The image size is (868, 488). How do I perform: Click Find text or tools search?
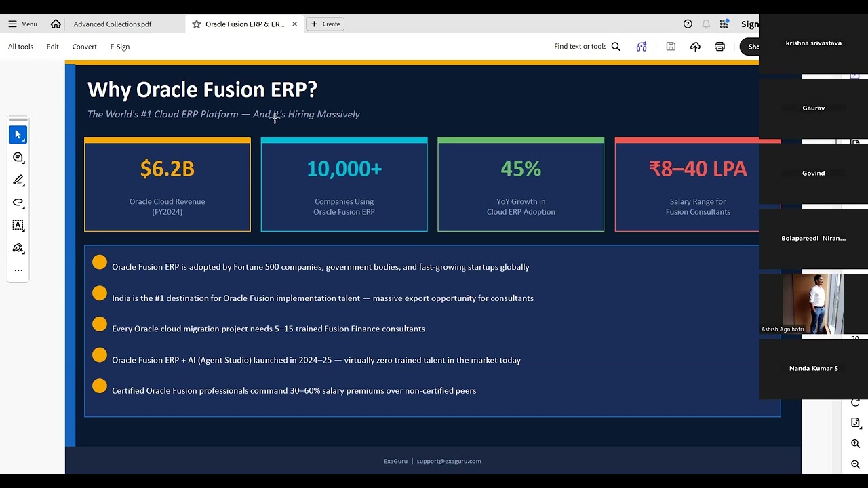coord(587,47)
